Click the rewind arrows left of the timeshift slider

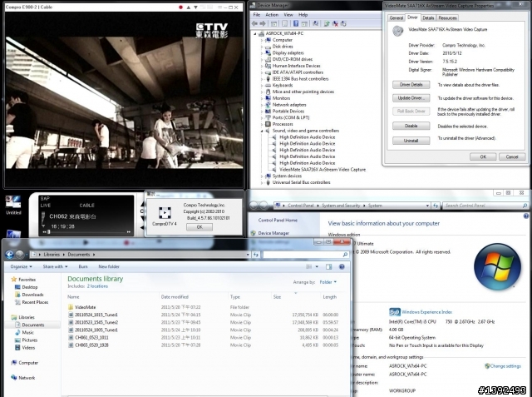(x=44, y=232)
